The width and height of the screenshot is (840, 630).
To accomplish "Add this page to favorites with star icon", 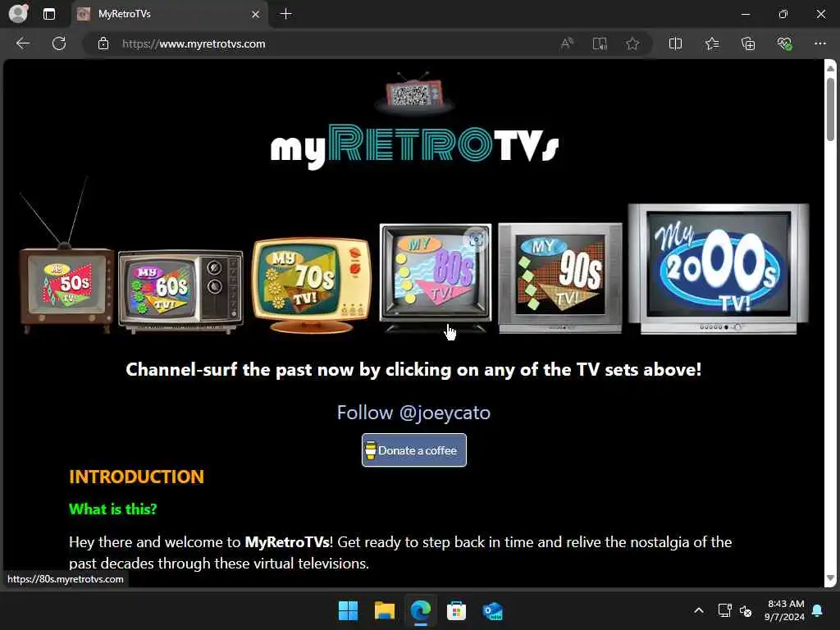I will (632, 43).
